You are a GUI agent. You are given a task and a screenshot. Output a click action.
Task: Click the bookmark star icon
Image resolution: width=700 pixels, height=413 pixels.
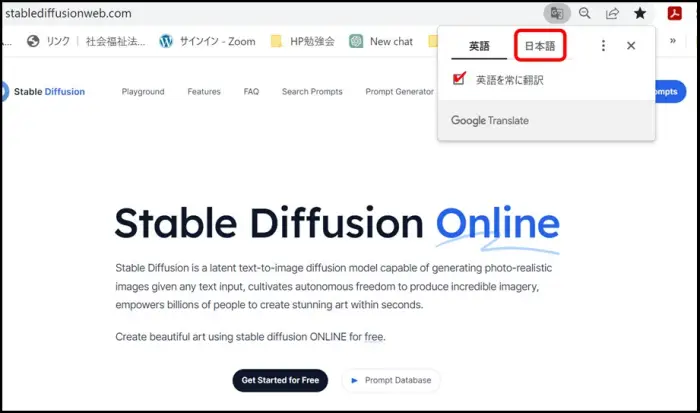tap(640, 13)
